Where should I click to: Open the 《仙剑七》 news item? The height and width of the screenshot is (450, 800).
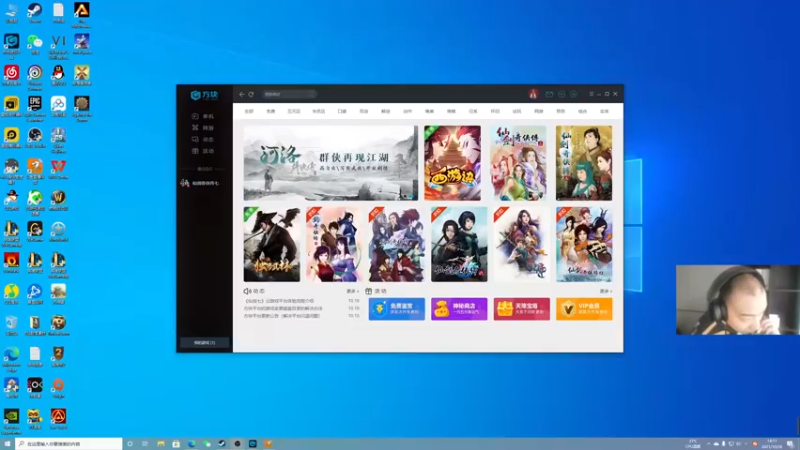280,301
